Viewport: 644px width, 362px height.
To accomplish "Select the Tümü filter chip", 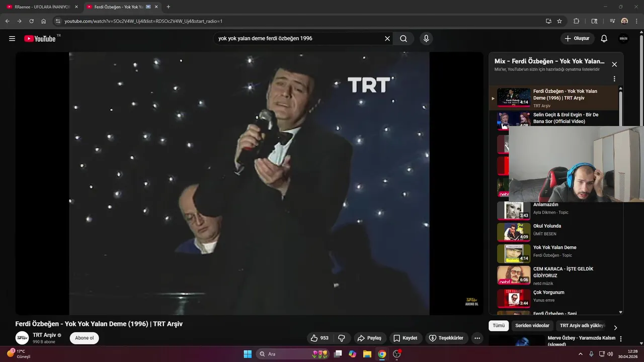I will click(x=499, y=326).
